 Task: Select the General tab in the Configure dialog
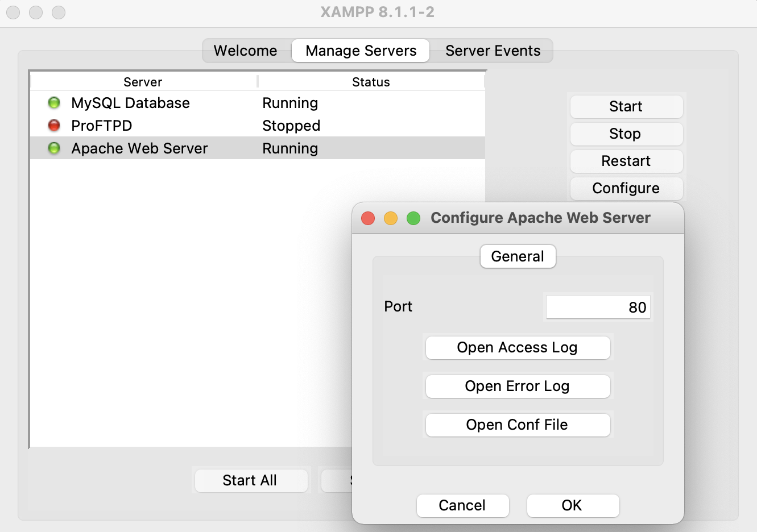(518, 256)
